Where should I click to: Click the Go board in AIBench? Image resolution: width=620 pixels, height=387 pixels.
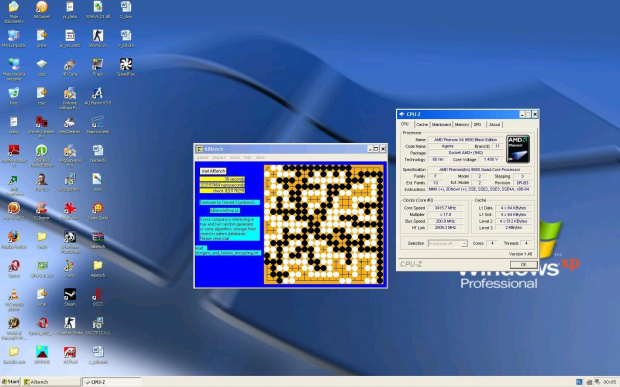(324, 224)
